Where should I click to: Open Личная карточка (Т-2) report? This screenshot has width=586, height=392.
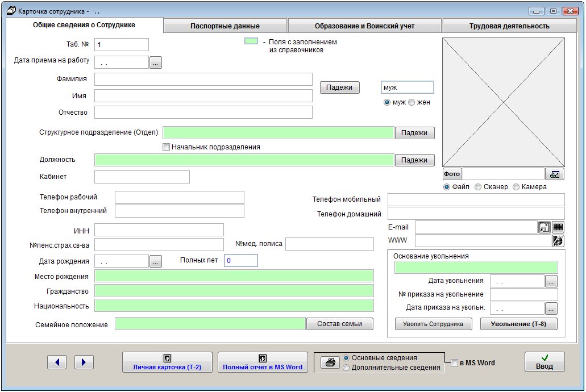tap(167, 362)
